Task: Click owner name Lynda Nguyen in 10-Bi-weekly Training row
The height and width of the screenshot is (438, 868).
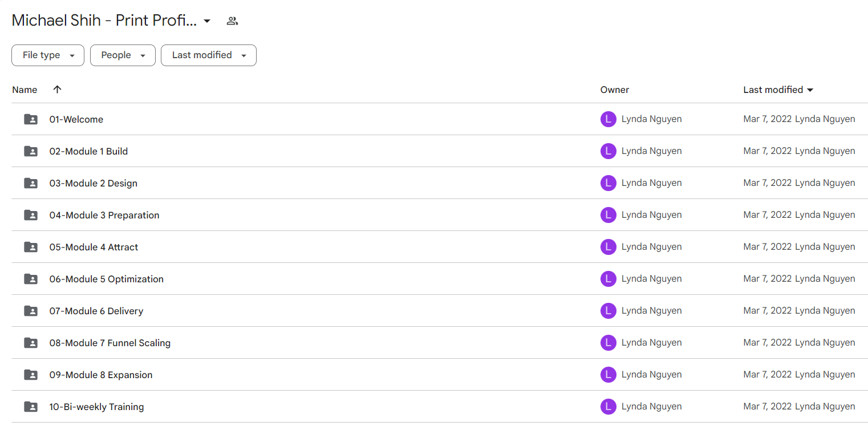Action: click(652, 407)
